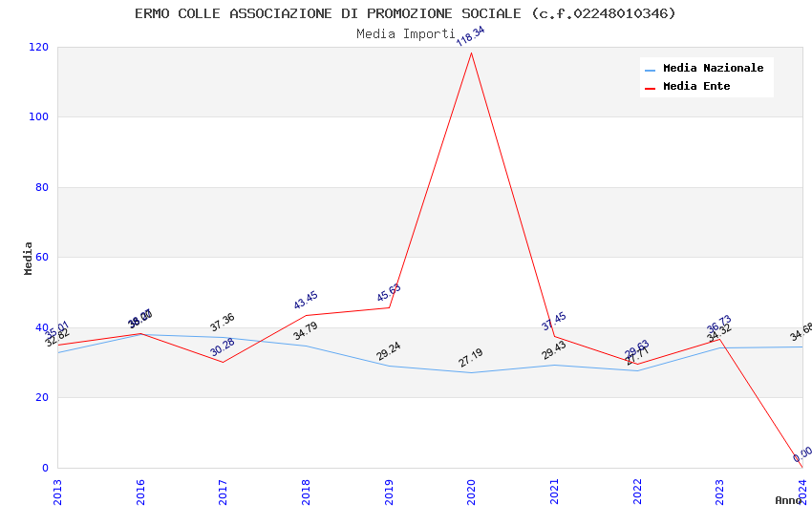Click the red line point at 2017
The image size is (812, 525).
click(x=223, y=362)
